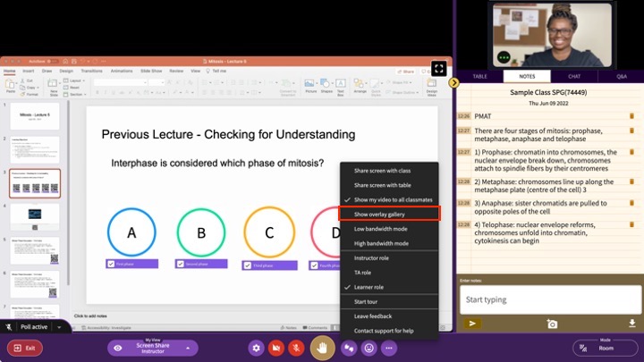Toggle the Second phase poll checkbox under B
The width and height of the screenshot is (644, 362).
tap(181, 264)
